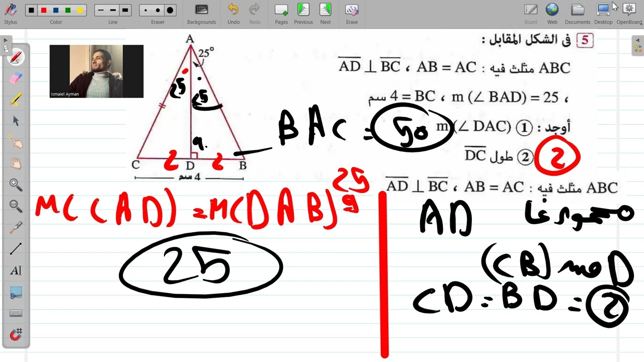The width and height of the screenshot is (644, 362).
Task: Select the Capture part of screen tool
Action: click(16, 292)
